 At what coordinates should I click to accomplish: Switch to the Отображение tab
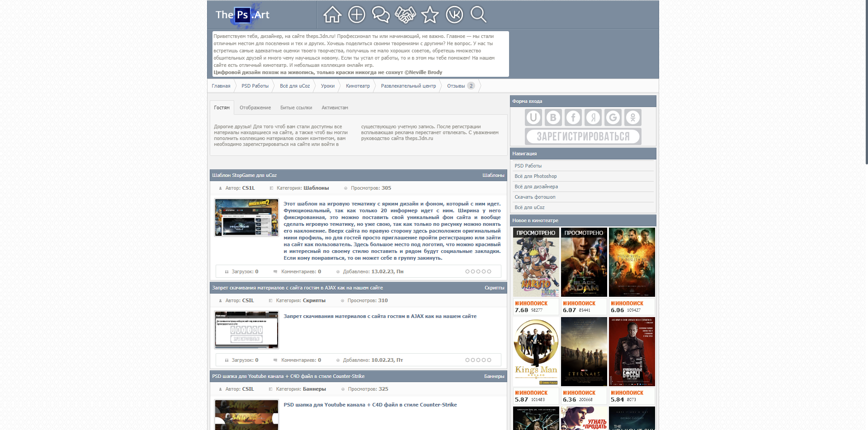[255, 108]
